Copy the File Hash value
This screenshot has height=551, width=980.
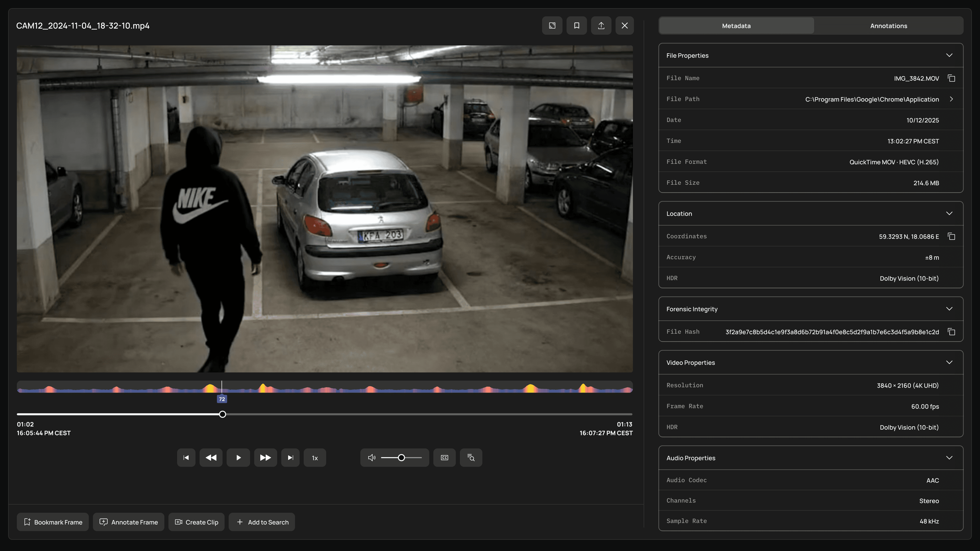pyautogui.click(x=951, y=332)
